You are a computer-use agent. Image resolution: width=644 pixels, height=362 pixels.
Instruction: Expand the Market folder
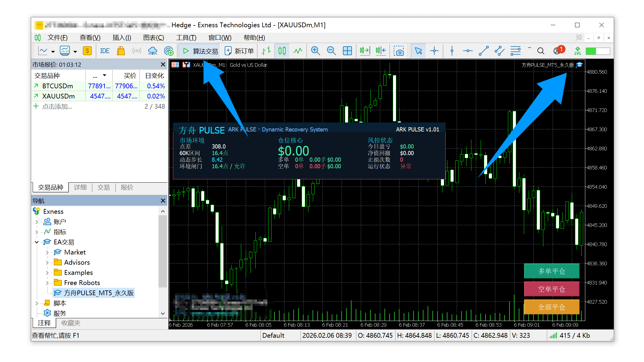click(47, 252)
